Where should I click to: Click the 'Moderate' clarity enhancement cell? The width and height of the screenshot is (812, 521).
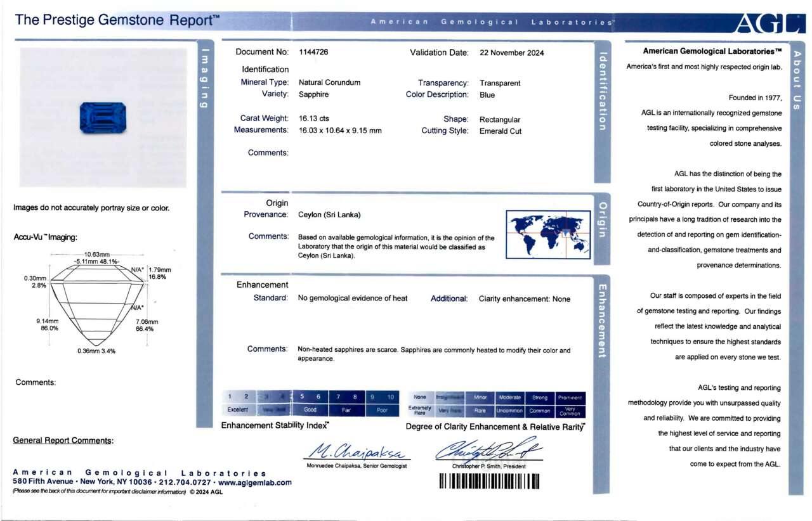[x=510, y=397]
